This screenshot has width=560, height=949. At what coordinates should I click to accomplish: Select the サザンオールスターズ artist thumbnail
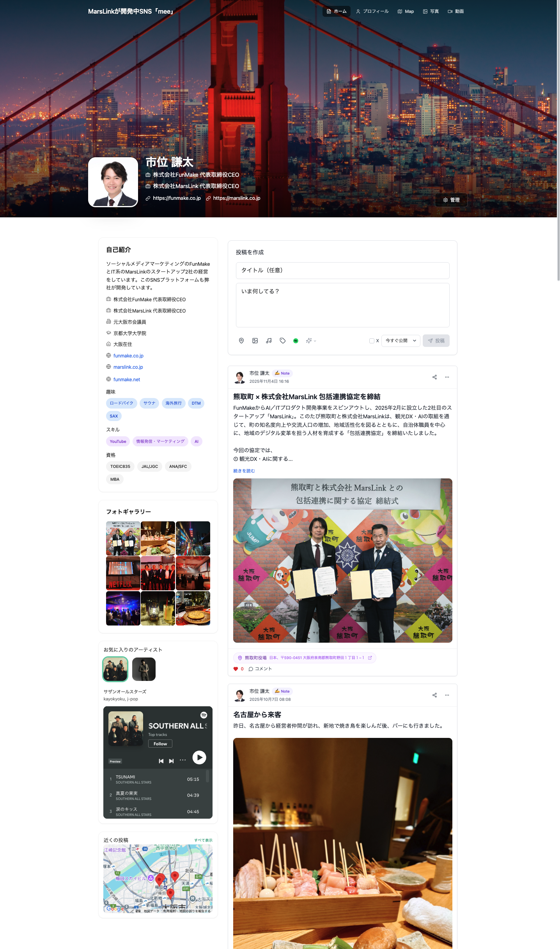pyautogui.click(x=115, y=669)
